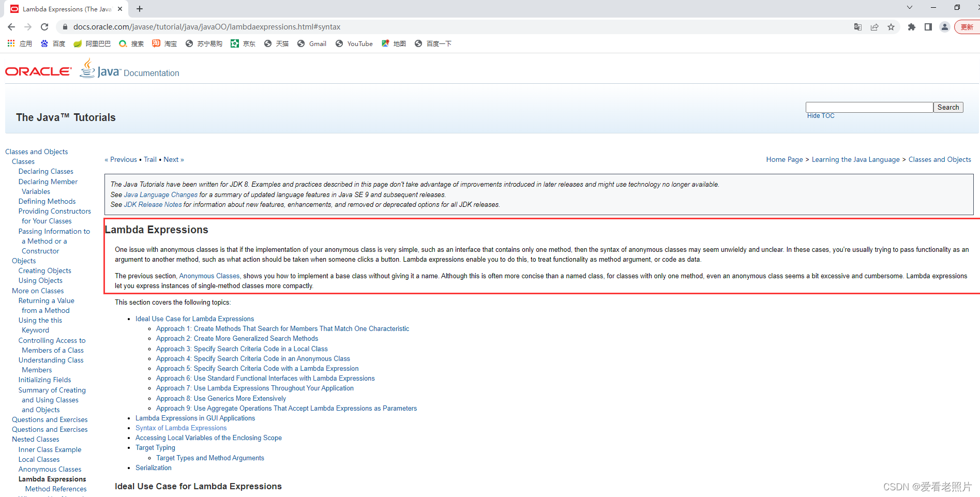Open the YouTube bookmark
Image resolution: width=980 pixels, height=497 pixels.
pos(354,44)
